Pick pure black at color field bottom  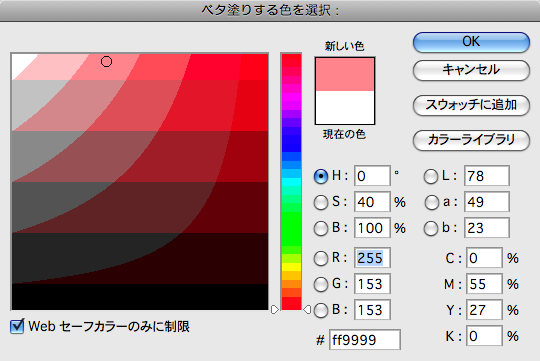pos(140,296)
